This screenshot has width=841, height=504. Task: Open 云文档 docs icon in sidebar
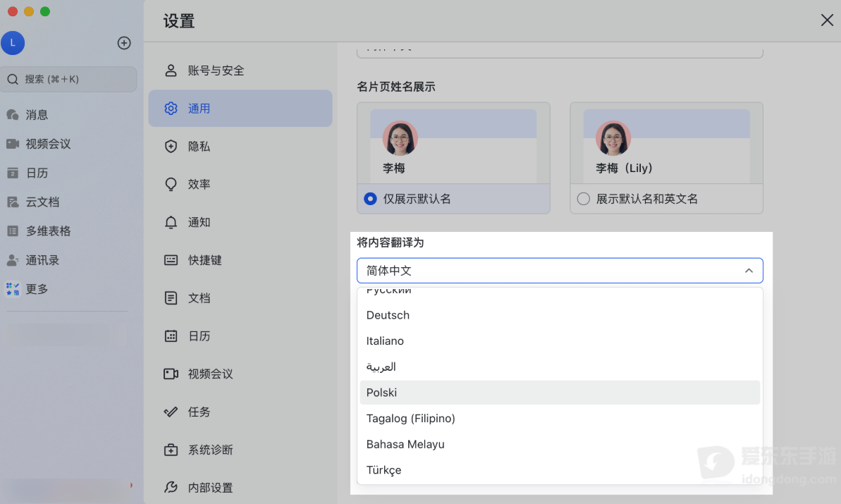click(13, 202)
